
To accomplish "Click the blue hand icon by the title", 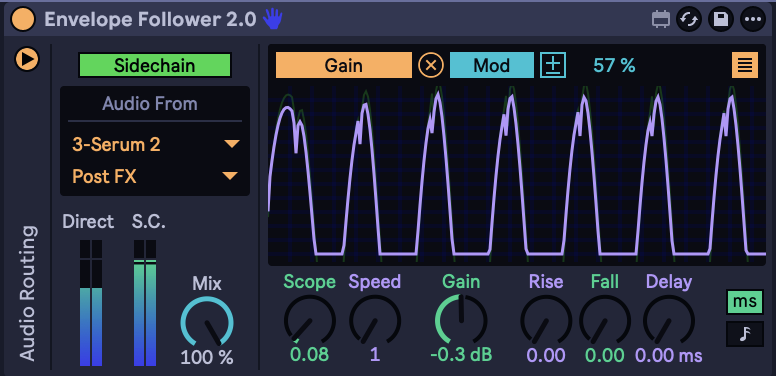I will pyautogui.click(x=272, y=19).
